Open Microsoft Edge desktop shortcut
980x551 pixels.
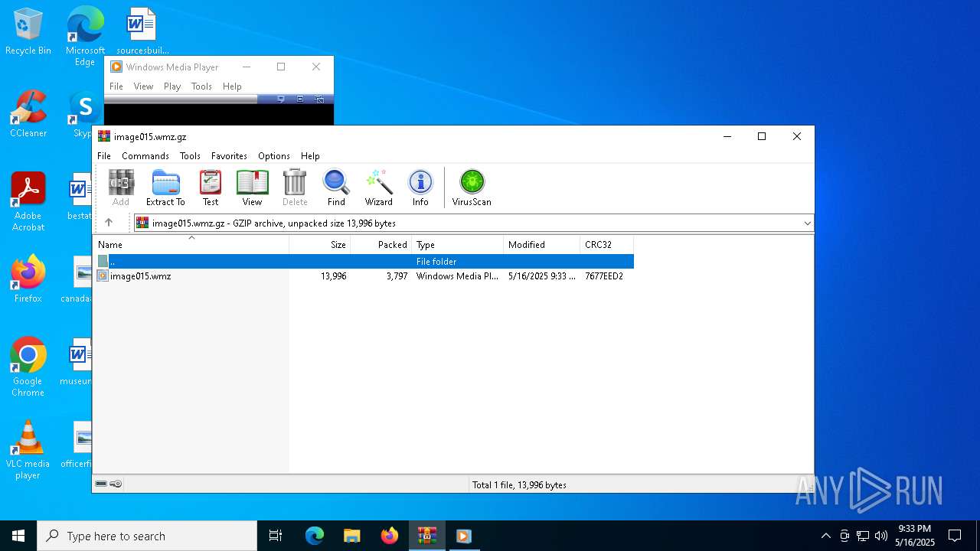click(85, 37)
